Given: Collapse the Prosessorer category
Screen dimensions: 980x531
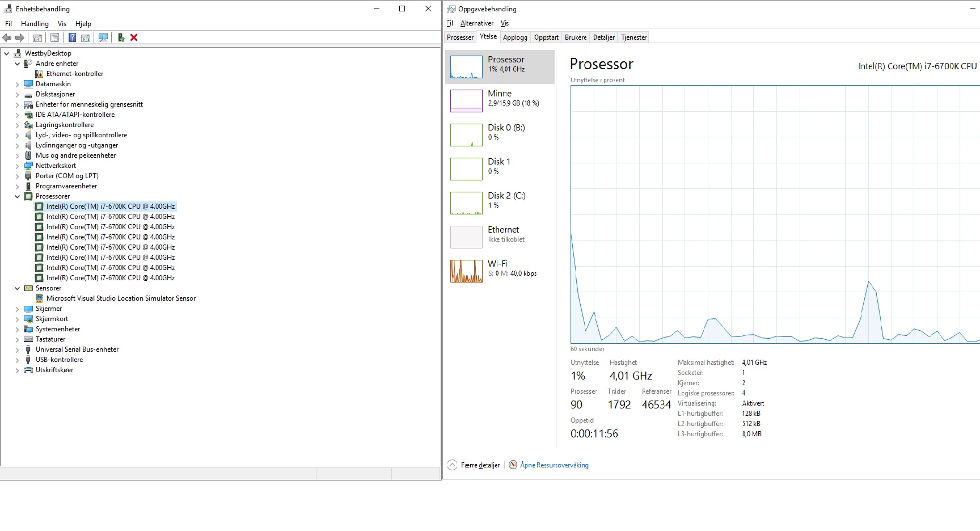Looking at the screenshot, I should pos(18,196).
